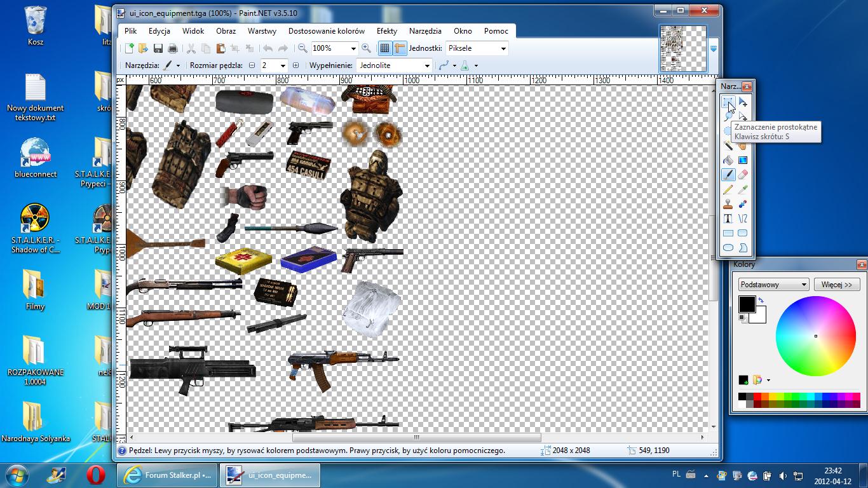The width and height of the screenshot is (868, 488).
Task: Open the Efekty menu
Action: click(x=387, y=31)
